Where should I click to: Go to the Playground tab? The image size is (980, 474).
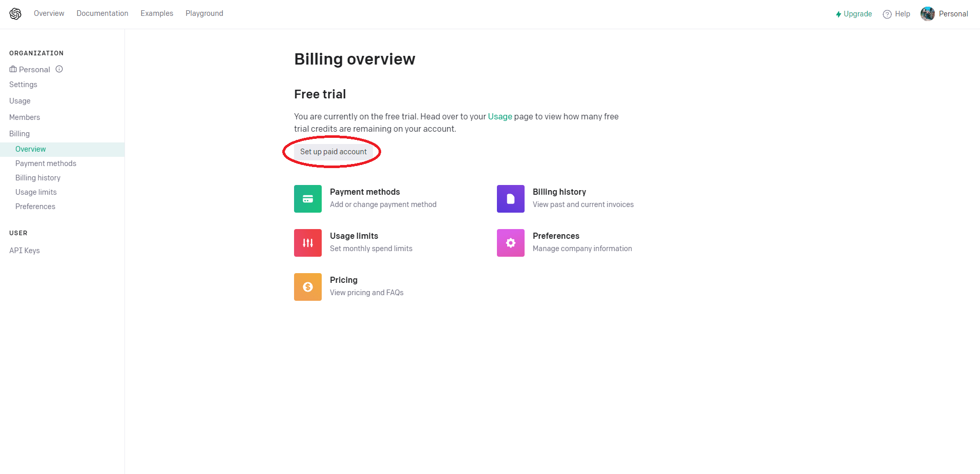click(204, 13)
